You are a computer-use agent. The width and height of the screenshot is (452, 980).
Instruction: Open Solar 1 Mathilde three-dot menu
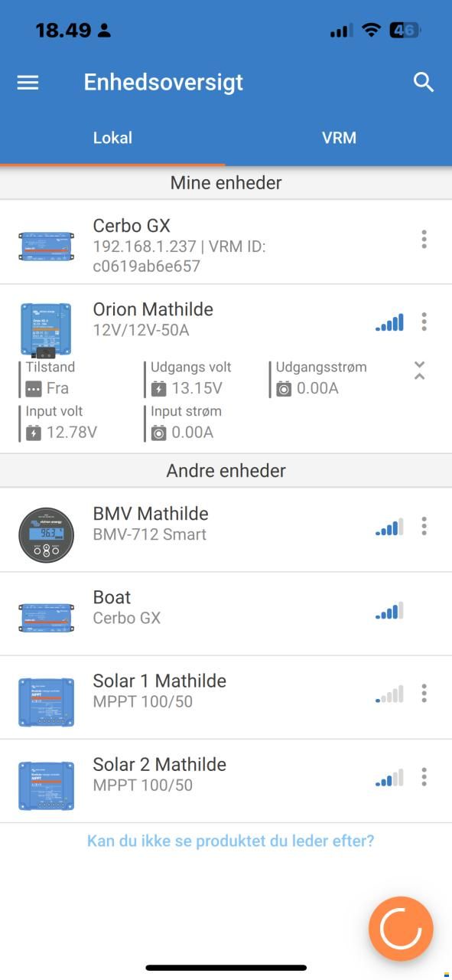pos(424,694)
